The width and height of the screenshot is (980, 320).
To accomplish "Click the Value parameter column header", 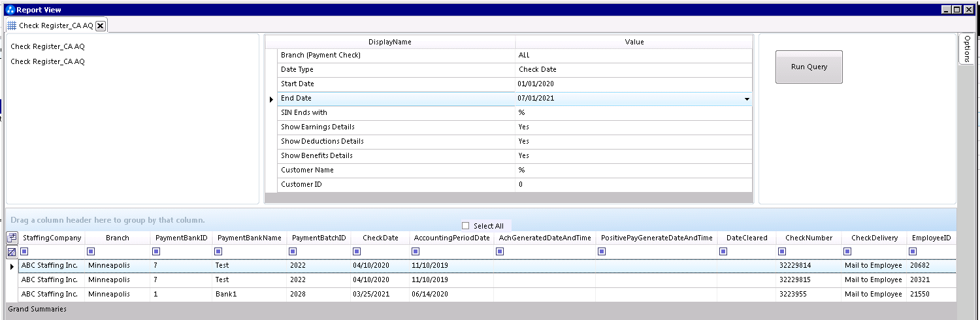I will [634, 42].
